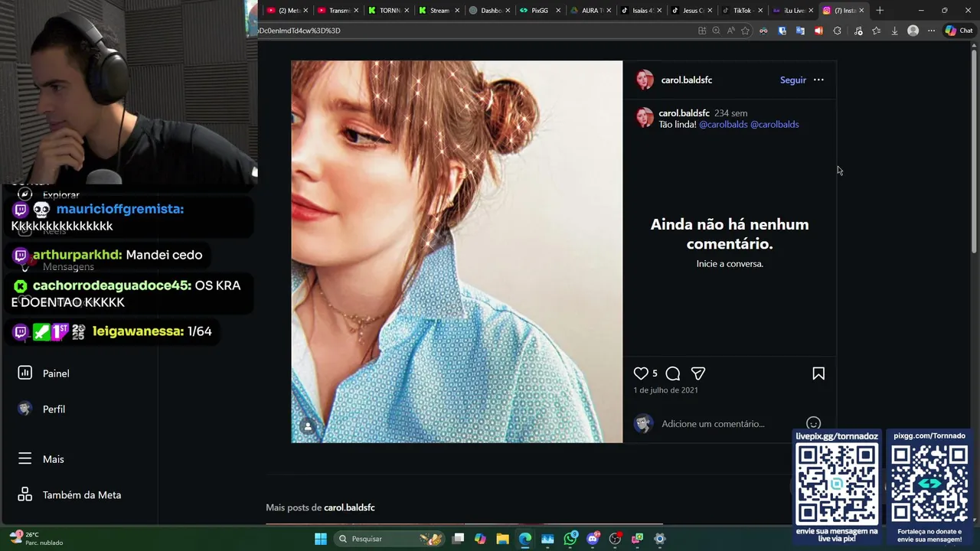980x551 pixels.
Task: Click Mais in the sidebar
Action: pyautogui.click(x=54, y=459)
